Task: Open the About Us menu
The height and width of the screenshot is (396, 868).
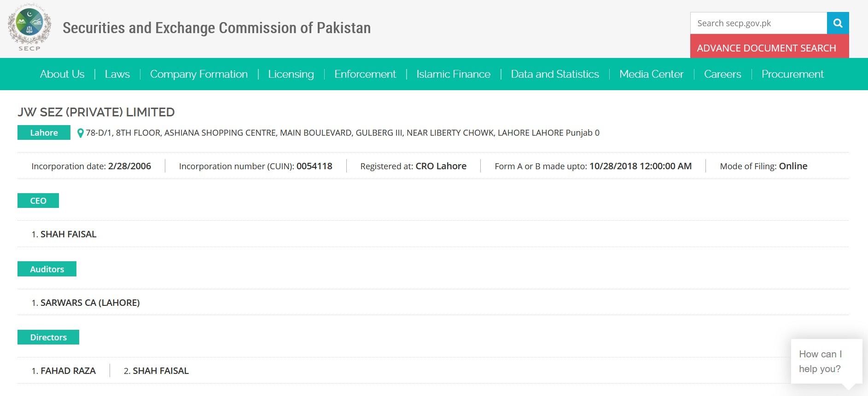Action: (x=62, y=74)
